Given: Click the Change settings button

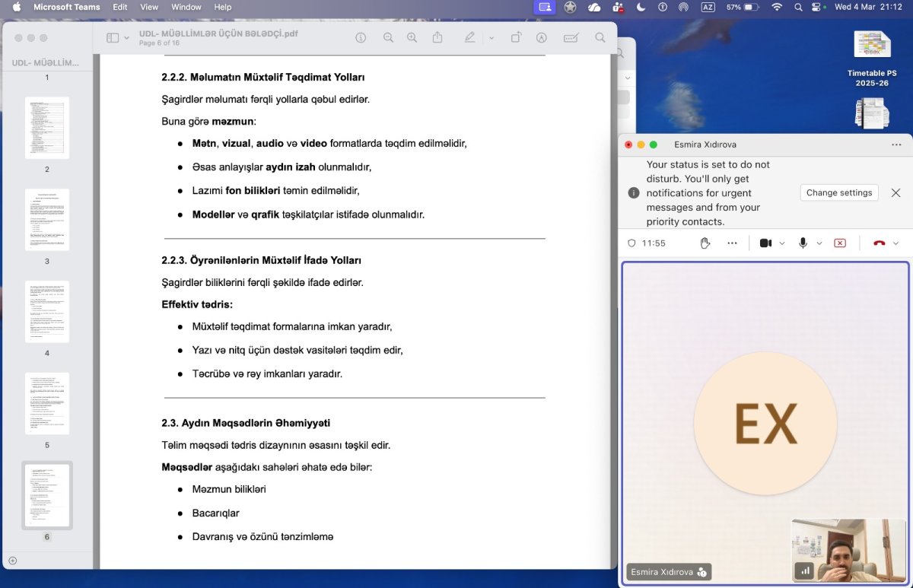Looking at the screenshot, I should pyautogui.click(x=839, y=192).
